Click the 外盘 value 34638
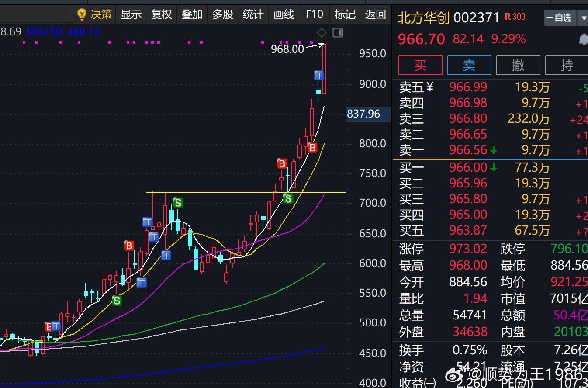The width and height of the screenshot is (588, 388). [470, 332]
